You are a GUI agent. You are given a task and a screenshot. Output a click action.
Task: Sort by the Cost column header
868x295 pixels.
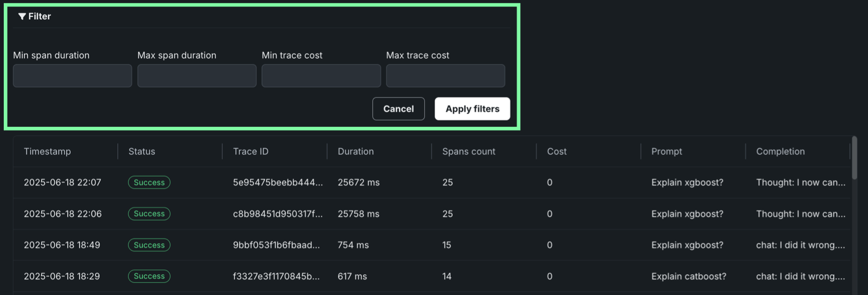(557, 152)
